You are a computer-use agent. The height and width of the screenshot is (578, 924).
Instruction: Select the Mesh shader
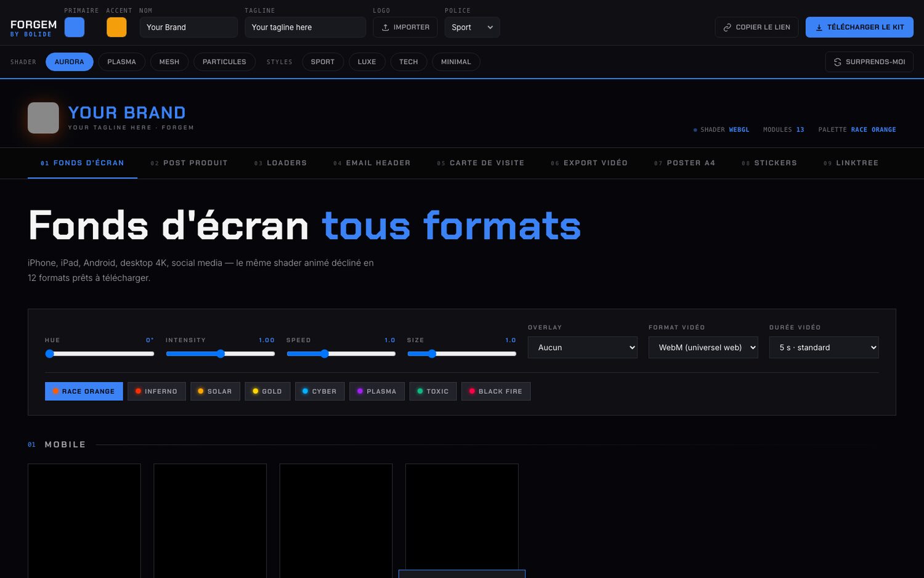coord(169,62)
